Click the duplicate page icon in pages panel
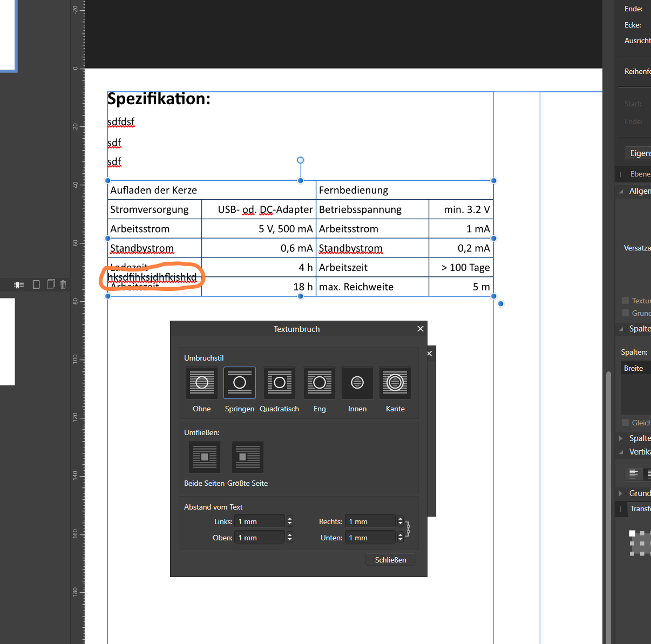This screenshot has height=644, width=651. point(51,284)
